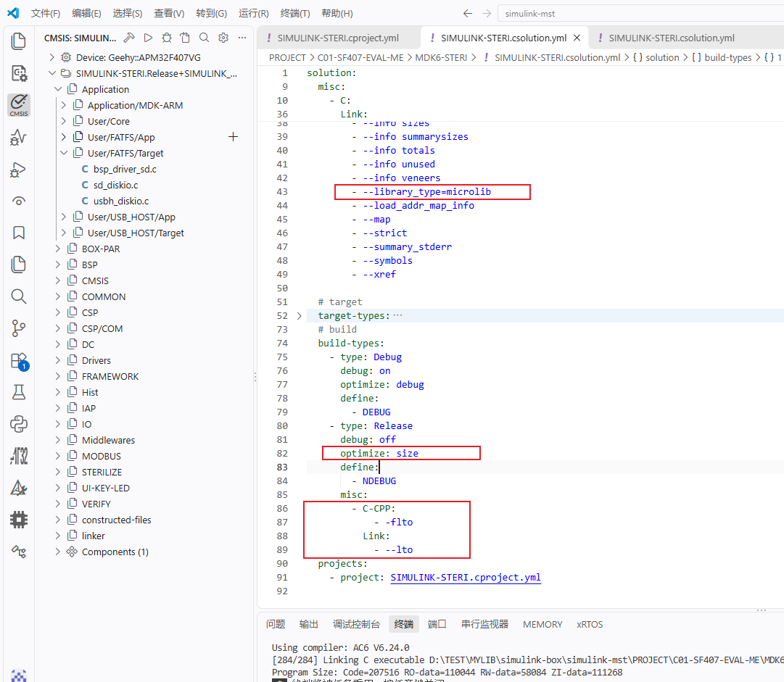The image size is (784, 682).
Task: Click the simulink-mst search box
Action: 641,14
